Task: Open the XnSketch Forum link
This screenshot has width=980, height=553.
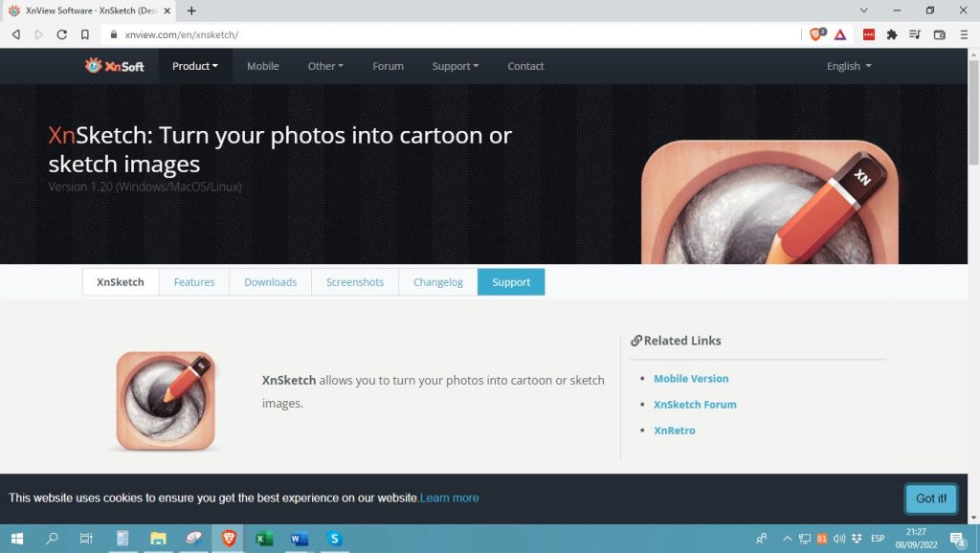Action: click(695, 405)
